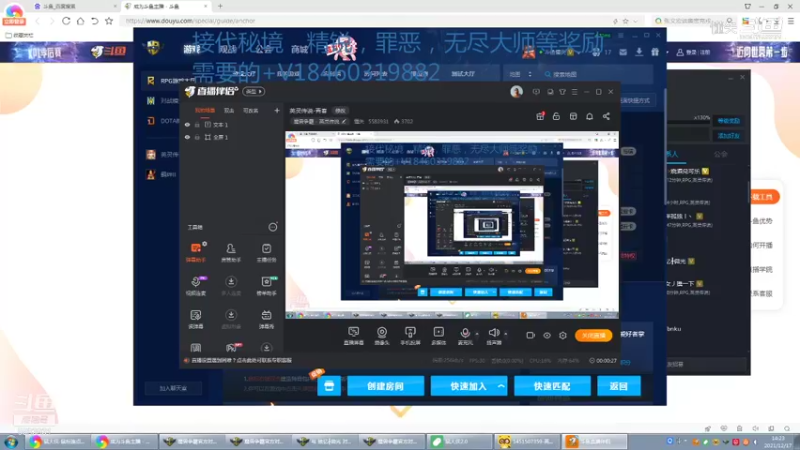Open the gift box icon with badge
800x450 pixels.
pyautogui.click(x=540, y=116)
